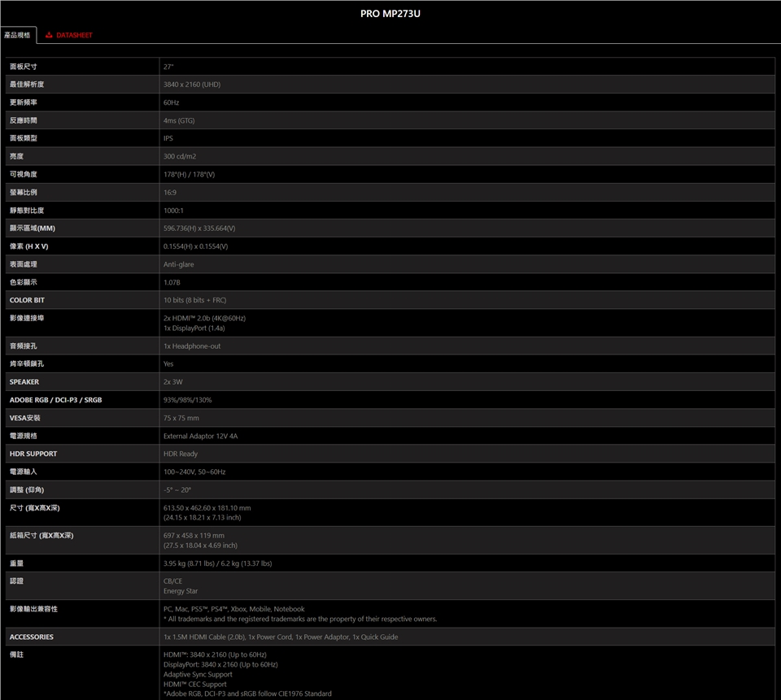Select the trademarks disclaimer line
This screenshot has height=700, width=781.
[x=300, y=619]
